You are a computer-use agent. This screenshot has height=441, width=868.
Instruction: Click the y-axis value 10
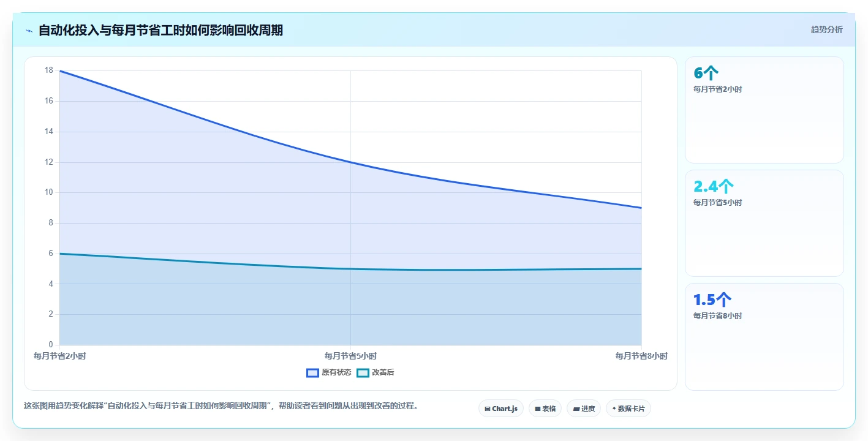click(49, 192)
